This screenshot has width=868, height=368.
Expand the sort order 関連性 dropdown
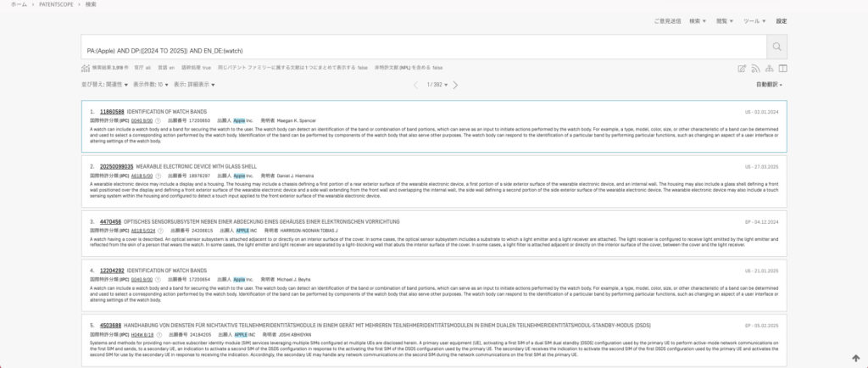pyautogui.click(x=104, y=85)
